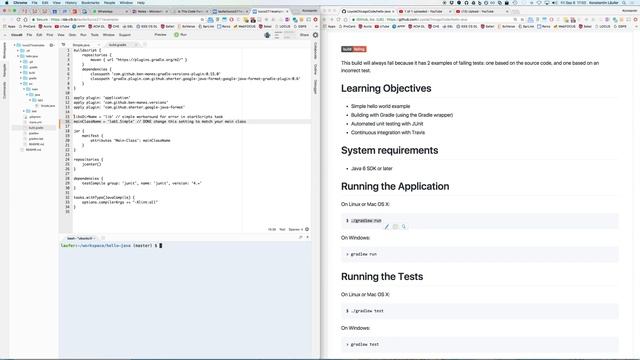Screen dimensions: 640x360
Task: Click the Cloud9 user avatar icon
Action: pos(267,35)
